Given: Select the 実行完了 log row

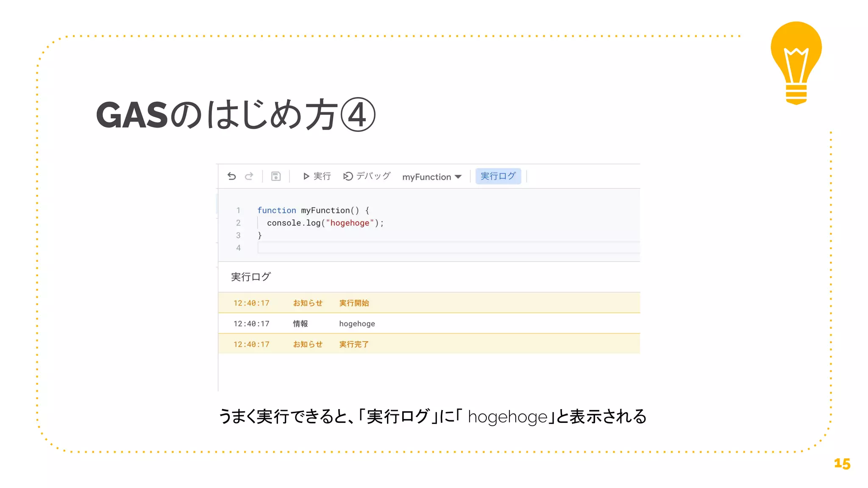Looking at the screenshot, I should coord(429,344).
